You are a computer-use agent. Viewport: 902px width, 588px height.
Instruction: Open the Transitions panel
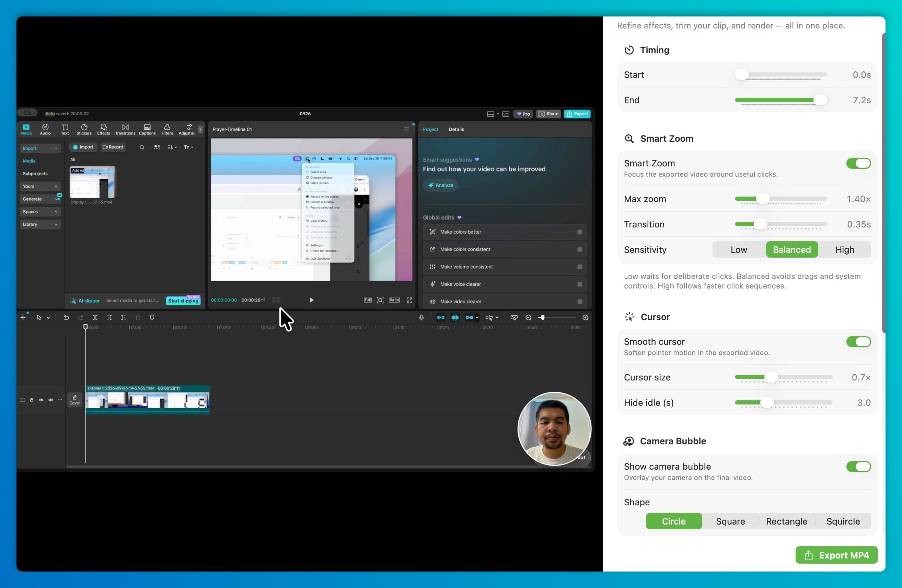tap(125, 129)
